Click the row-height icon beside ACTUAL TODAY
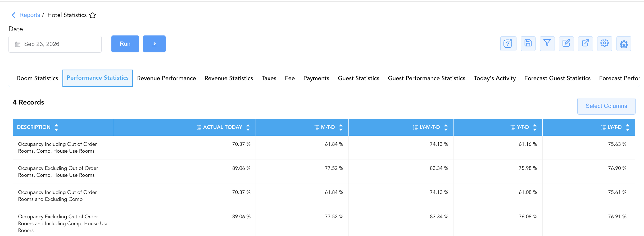This screenshot has width=644, height=236. click(199, 127)
